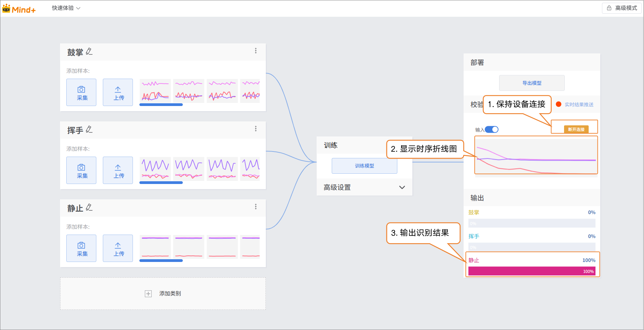Image resolution: width=644 pixels, height=330 pixels.
Task: Select first sample thumbnail in 鼓掌
Action: (x=155, y=91)
